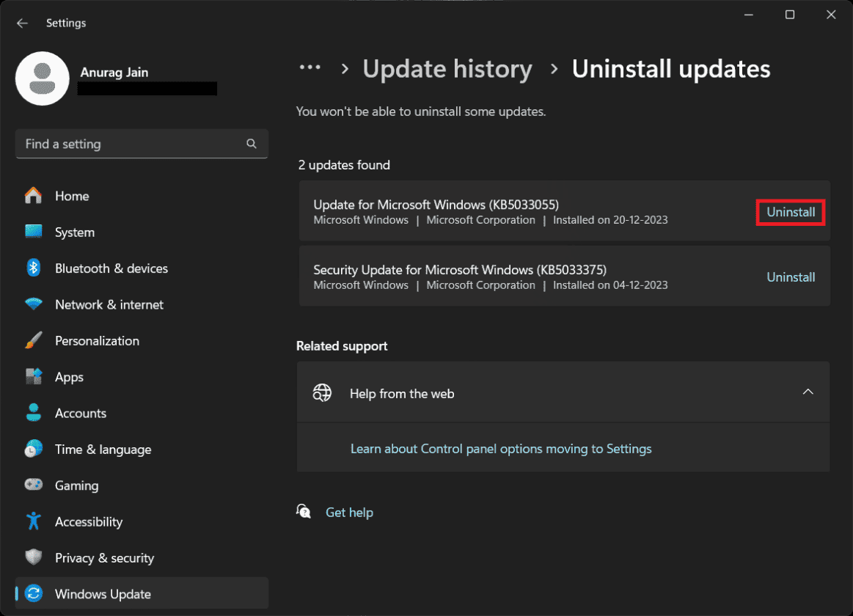853x616 pixels.
Task: Select the System settings icon
Action: pos(33,232)
